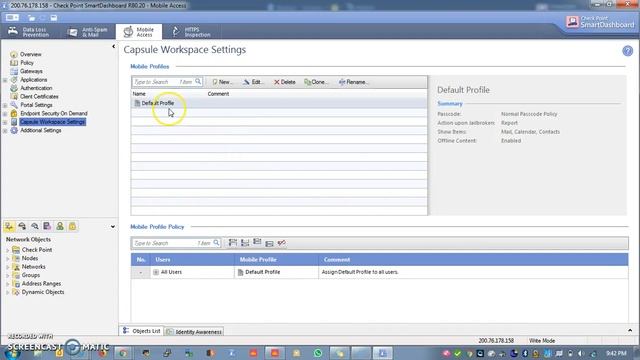This screenshot has height=360, width=640.
Task: Select Portal Settings in navigation tree
Action: tap(36, 105)
